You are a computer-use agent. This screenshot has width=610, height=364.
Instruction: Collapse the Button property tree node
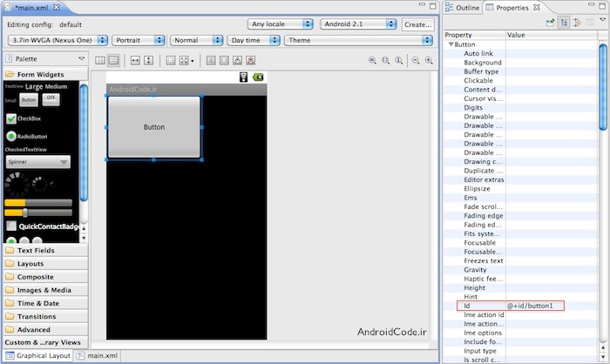point(451,44)
